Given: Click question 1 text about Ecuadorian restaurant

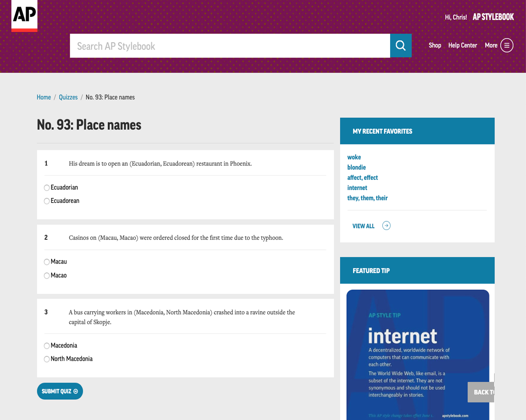Looking at the screenshot, I should (x=160, y=163).
